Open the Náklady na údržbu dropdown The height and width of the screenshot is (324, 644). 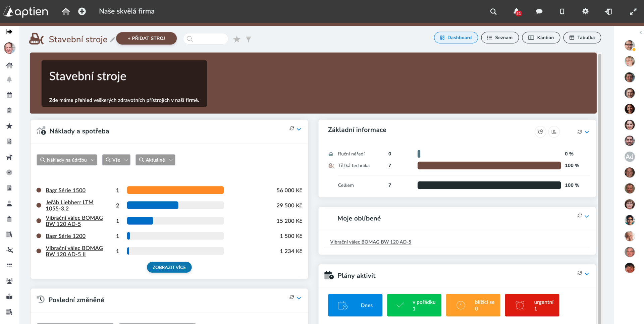pos(67,160)
